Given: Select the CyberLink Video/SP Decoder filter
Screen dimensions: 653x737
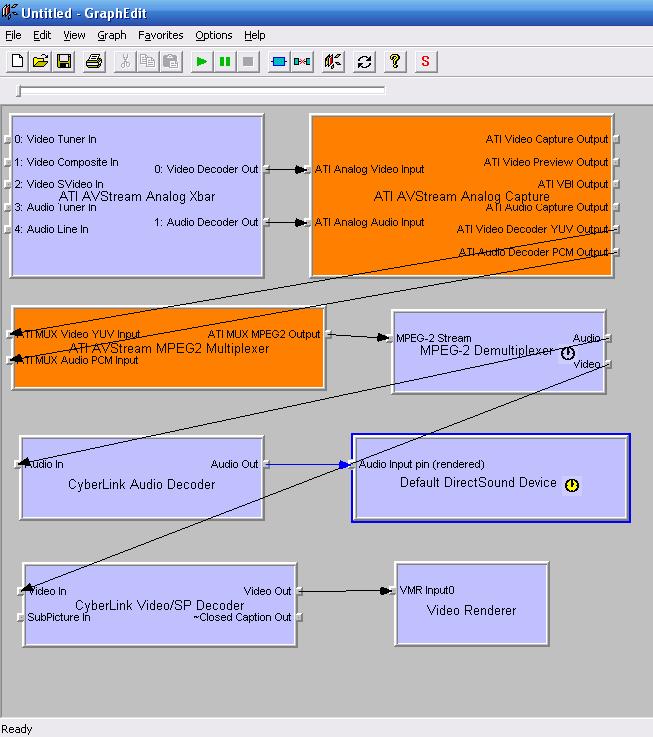Looking at the screenshot, I should [x=160, y=605].
